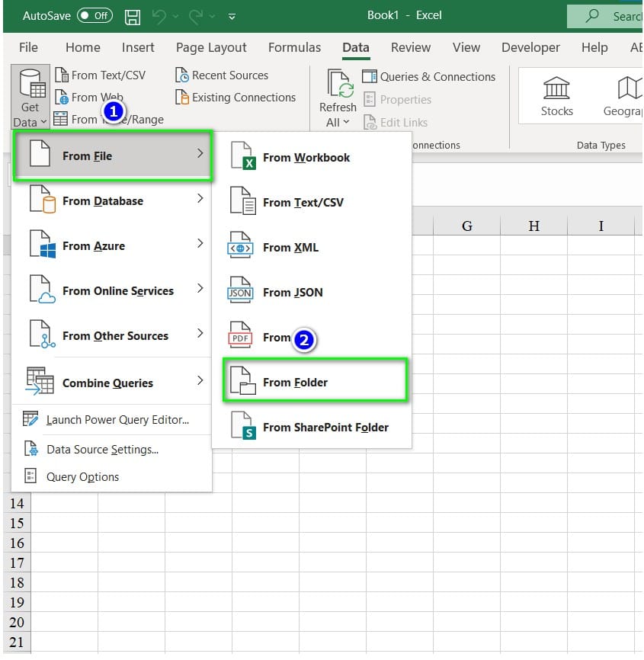Expand the From Database submenu
Viewport: 644px width, 660px height.
click(x=113, y=200)
